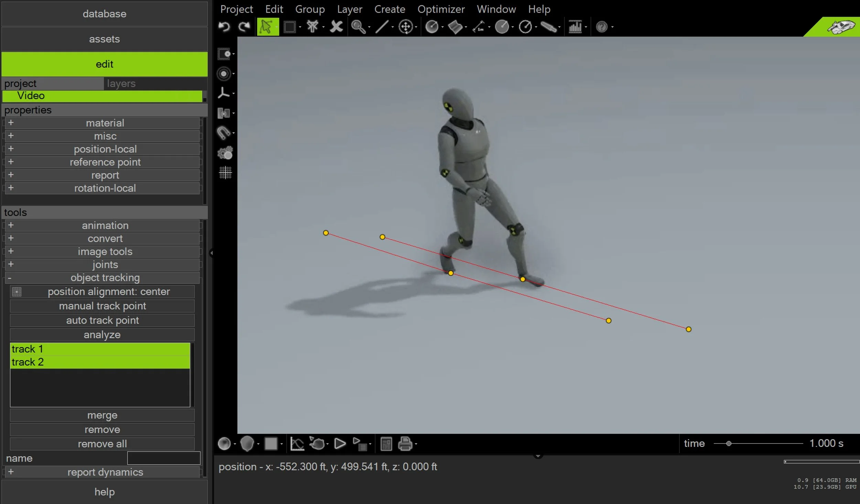Open the bar chart diagram icon
Screen dimensions: 860x504
(x=575, y=26)
